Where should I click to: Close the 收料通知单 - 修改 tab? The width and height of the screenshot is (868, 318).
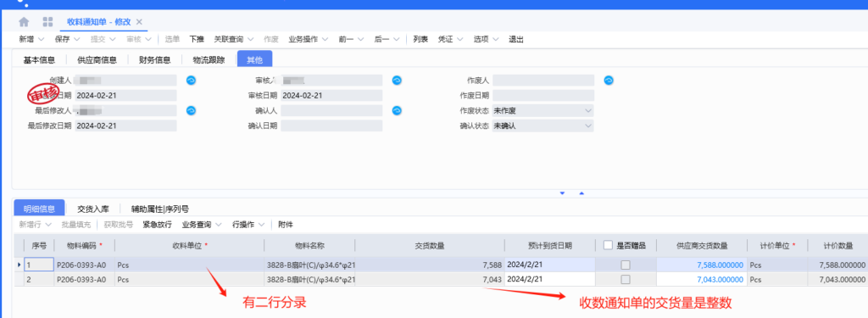tap(139, 22)
